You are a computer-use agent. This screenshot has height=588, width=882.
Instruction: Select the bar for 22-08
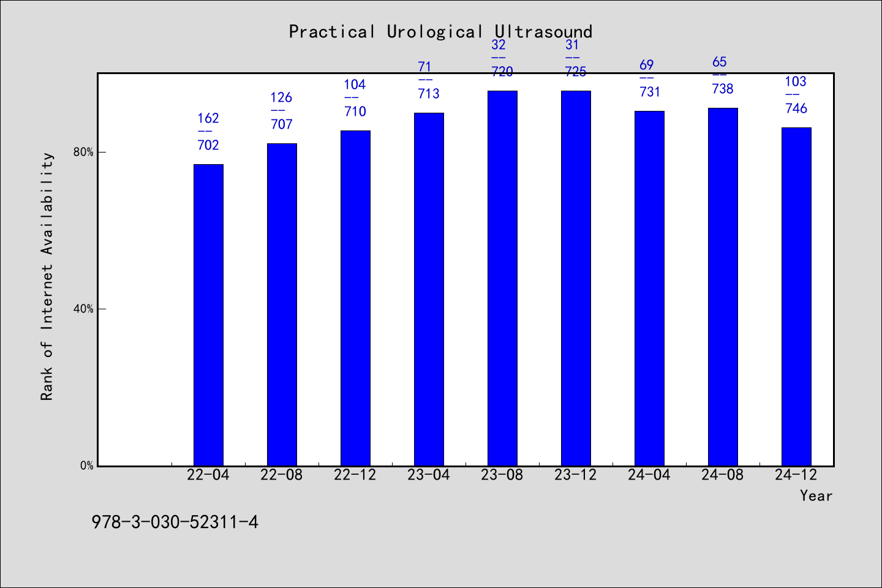pyautogui.click(x=282, y=304)
